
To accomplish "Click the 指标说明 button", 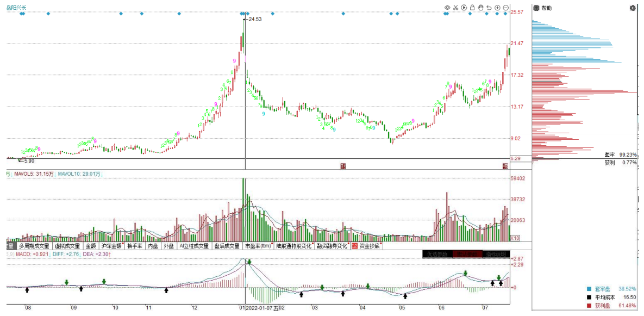I will pos(496,254).
